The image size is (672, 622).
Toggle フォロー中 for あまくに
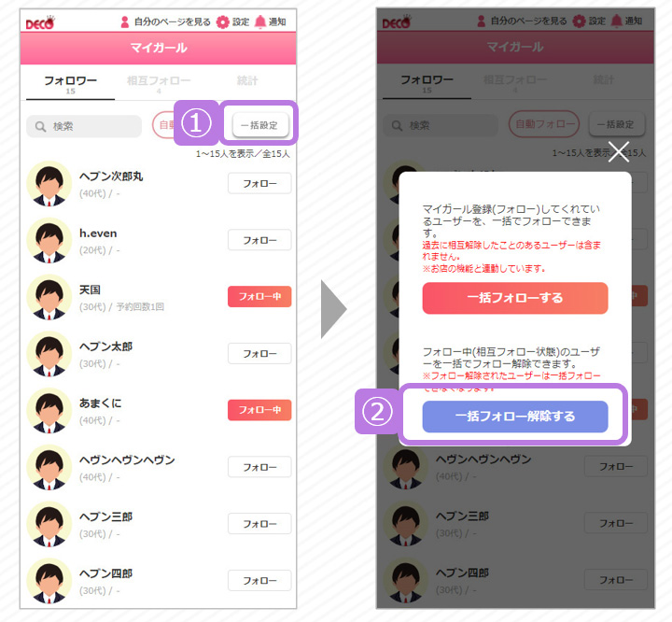259,410
